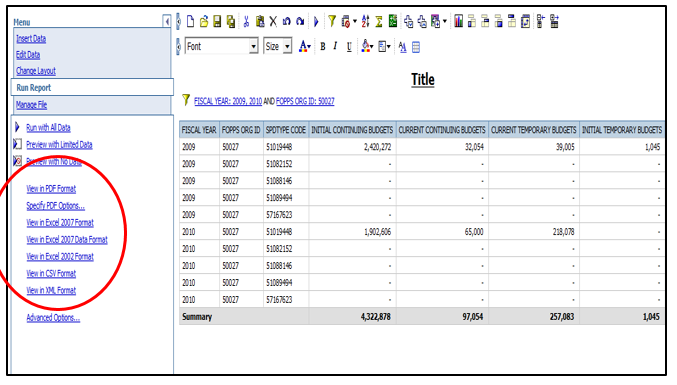The image size is (677, 385).
Task: Click Preview with Limited Data
Action: pyautogui.click(x=59, y=145)
